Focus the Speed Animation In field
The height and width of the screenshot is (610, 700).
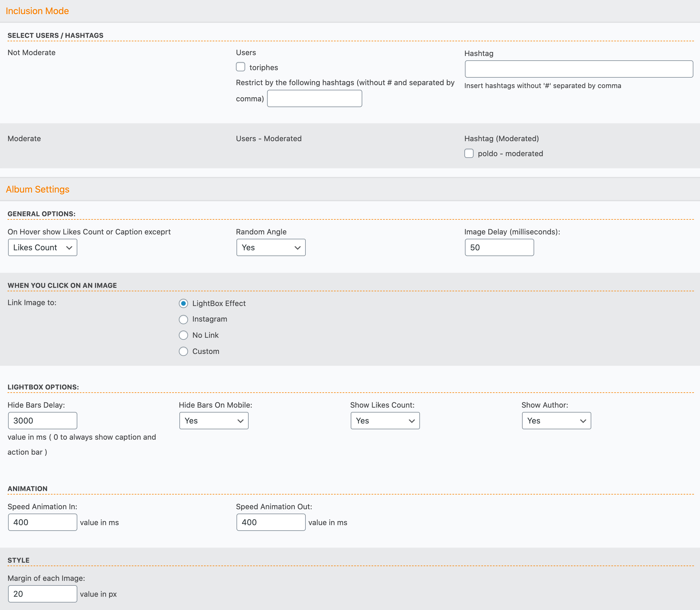[x=42, y=522]
